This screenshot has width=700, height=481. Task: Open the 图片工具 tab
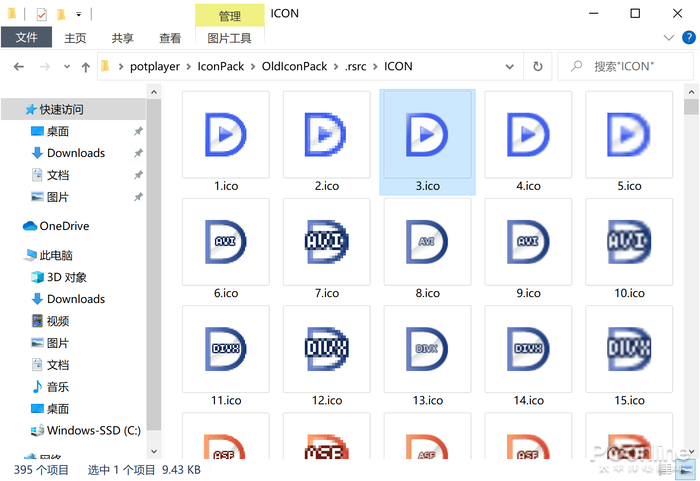229,38
